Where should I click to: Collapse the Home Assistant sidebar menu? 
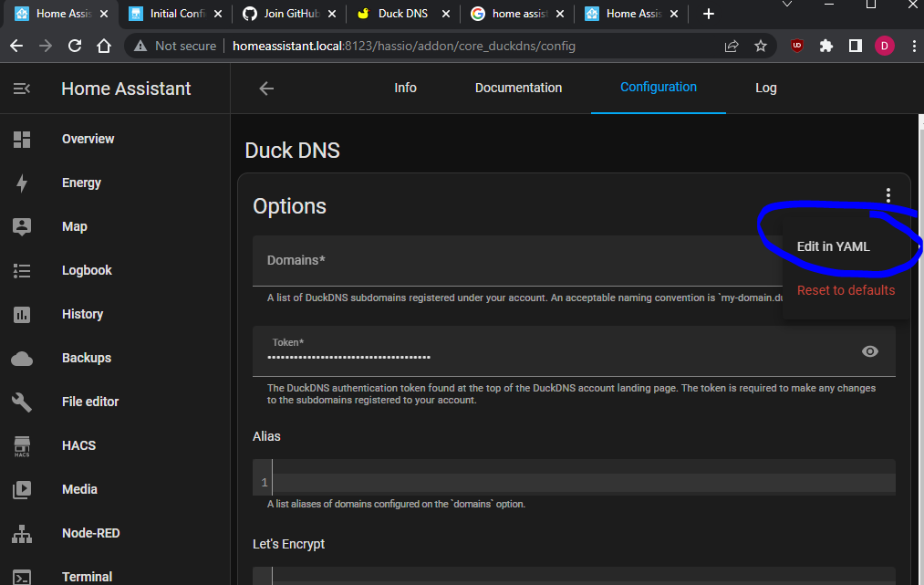click(x=22, y=89)
